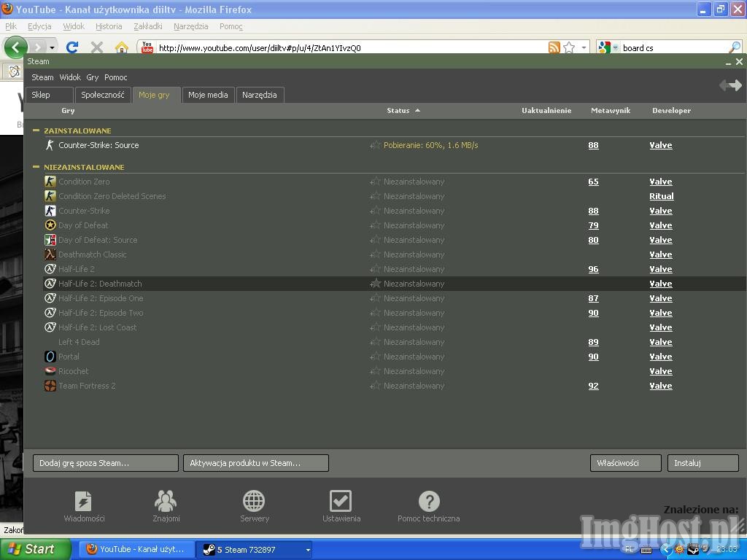Open Pomoc techniczna question mark icon
Screen dimensions: 747x560
[x=429, y=501]
